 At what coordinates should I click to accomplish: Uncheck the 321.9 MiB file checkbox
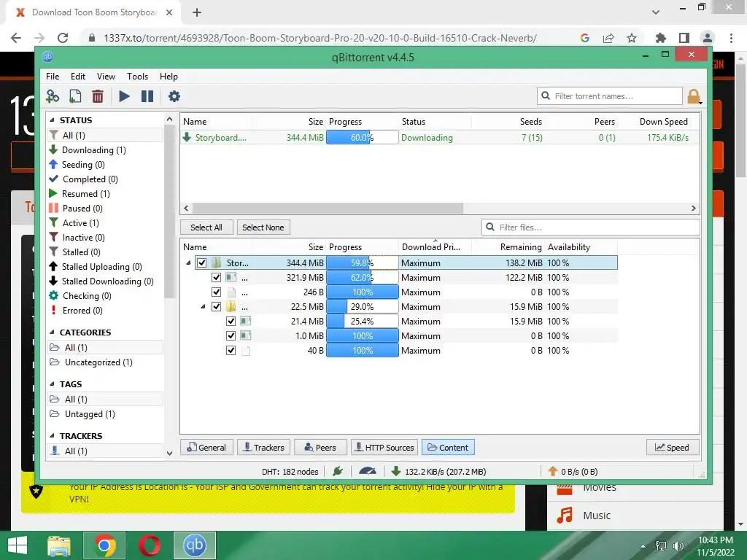(x=216, y=278)
